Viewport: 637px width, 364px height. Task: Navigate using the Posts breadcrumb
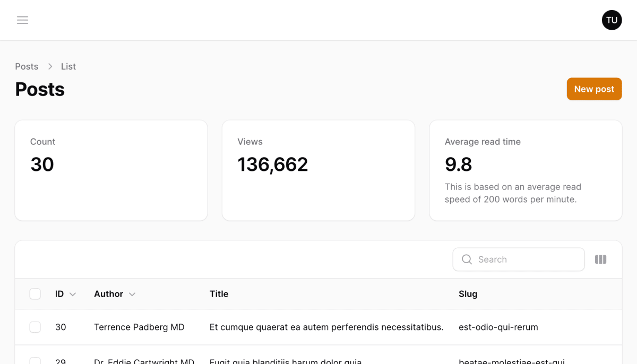27,66
